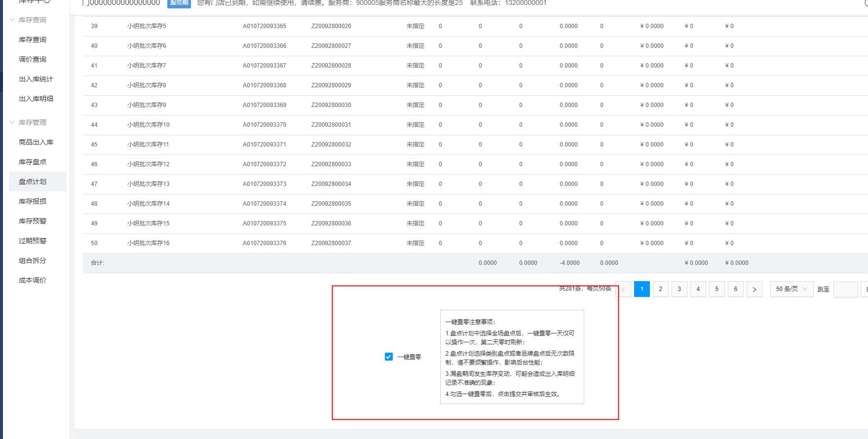
Task: Go to page 6 in pagination
Action: pos(735,289)
